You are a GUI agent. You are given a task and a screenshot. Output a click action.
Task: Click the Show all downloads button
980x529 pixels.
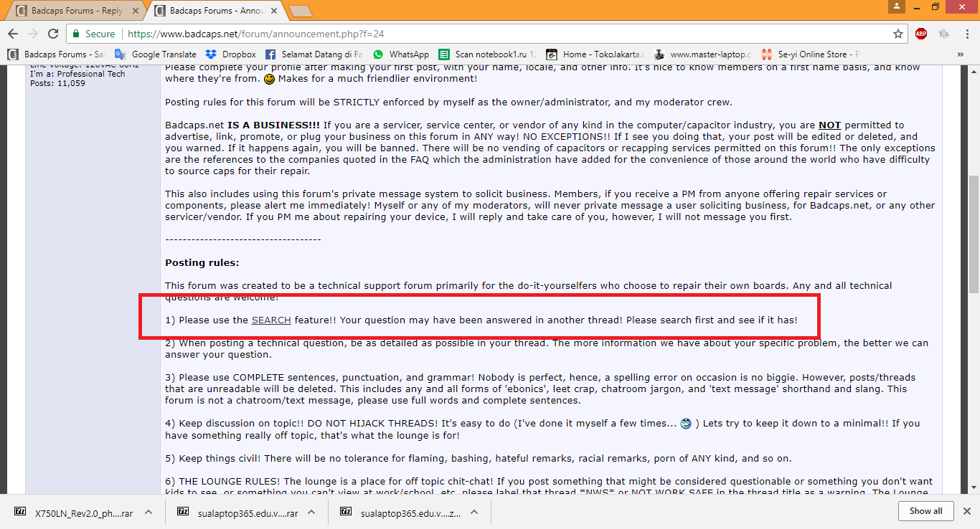tap(926, 511)
